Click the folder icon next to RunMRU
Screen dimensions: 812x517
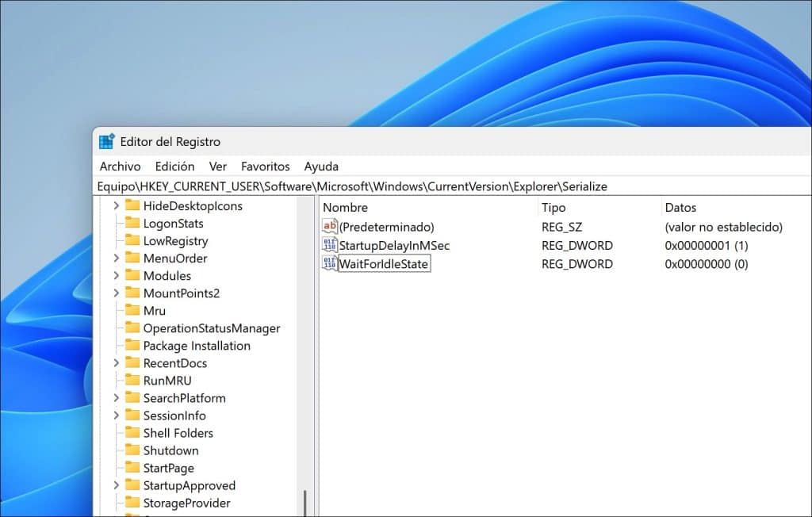point(133,380)
